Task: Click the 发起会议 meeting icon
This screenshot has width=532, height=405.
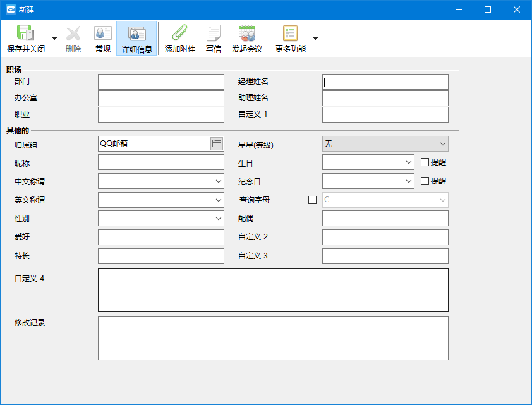Action: [247, 33]
